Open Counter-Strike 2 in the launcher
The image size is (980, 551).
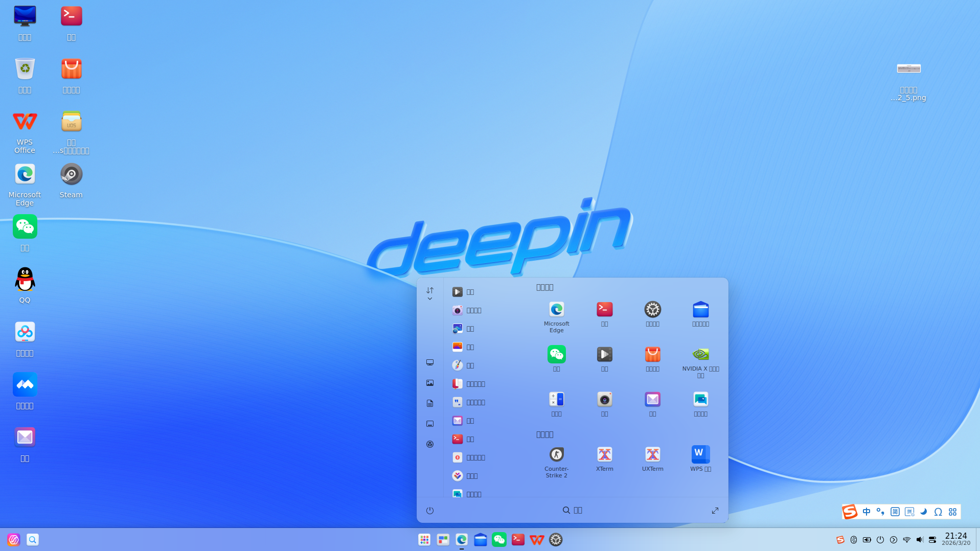coord(556,455)
